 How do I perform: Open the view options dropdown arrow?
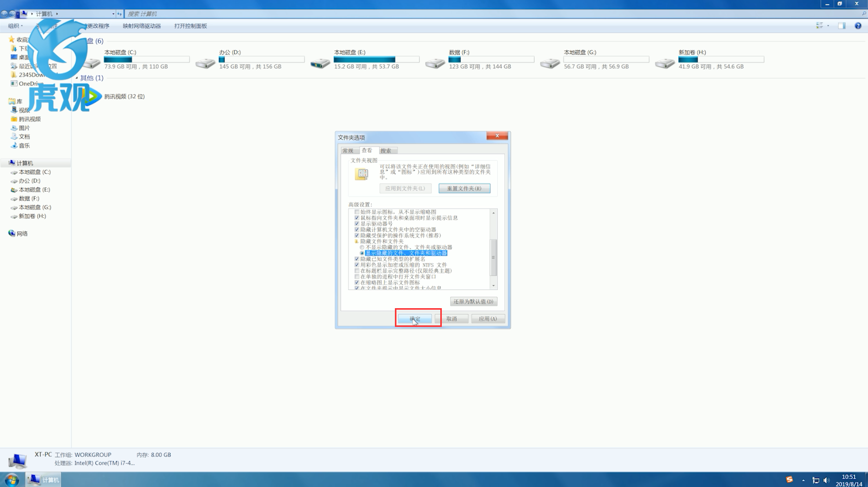click(828, 26)
